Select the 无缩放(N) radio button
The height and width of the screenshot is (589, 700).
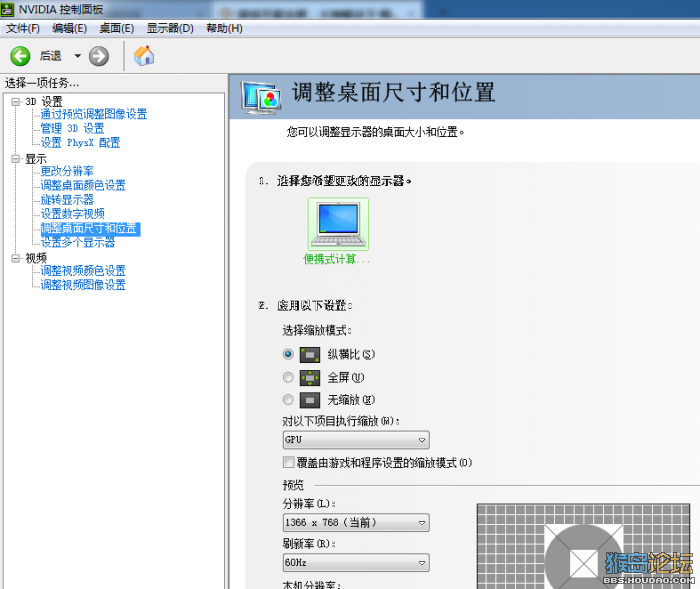point(288,400)
